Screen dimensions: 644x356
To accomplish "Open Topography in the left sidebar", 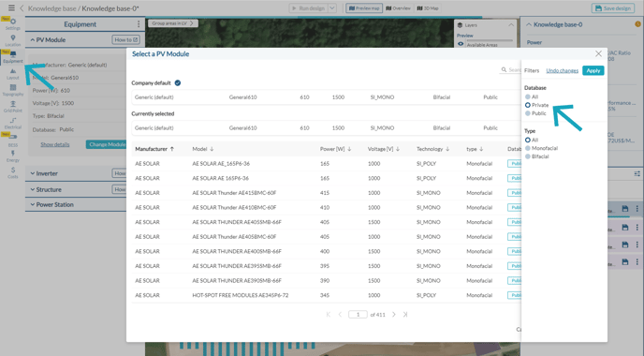I will [13, 91].
